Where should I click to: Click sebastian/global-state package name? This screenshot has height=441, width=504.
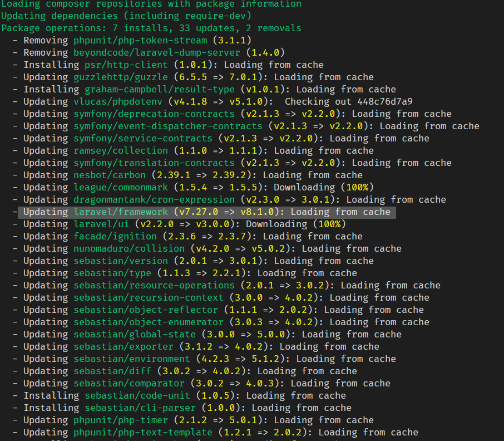pyautogui.click(x=135, y=334)
